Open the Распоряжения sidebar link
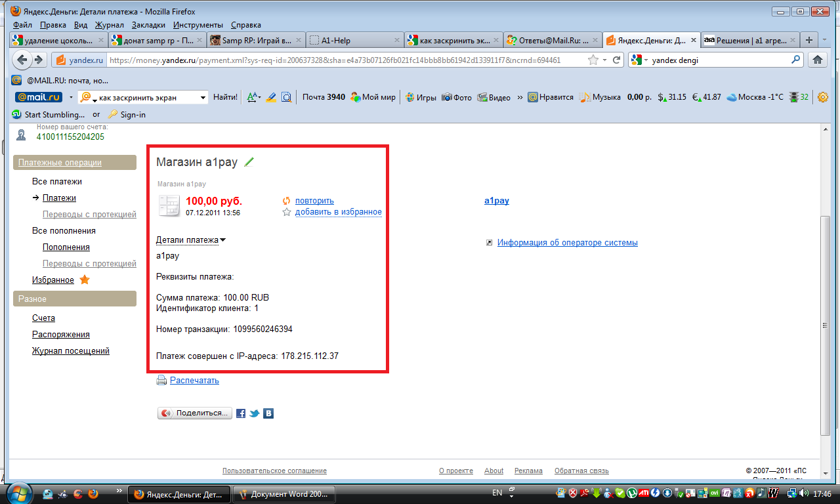 tap(61, 335)
